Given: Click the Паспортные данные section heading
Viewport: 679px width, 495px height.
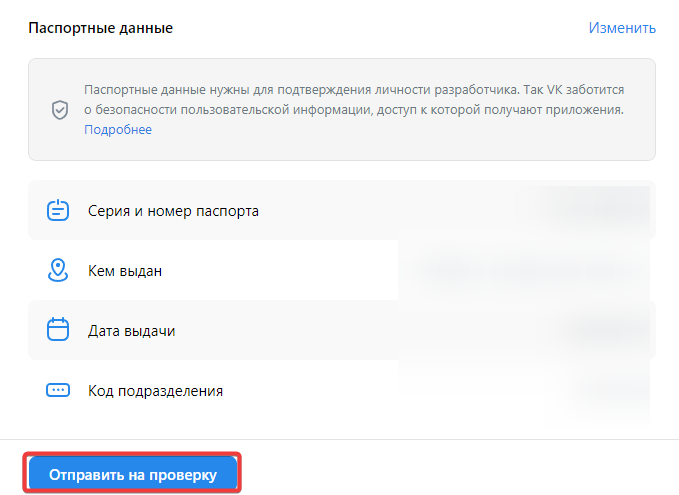Looking at the screenshot, I should [x=100, y=28].
